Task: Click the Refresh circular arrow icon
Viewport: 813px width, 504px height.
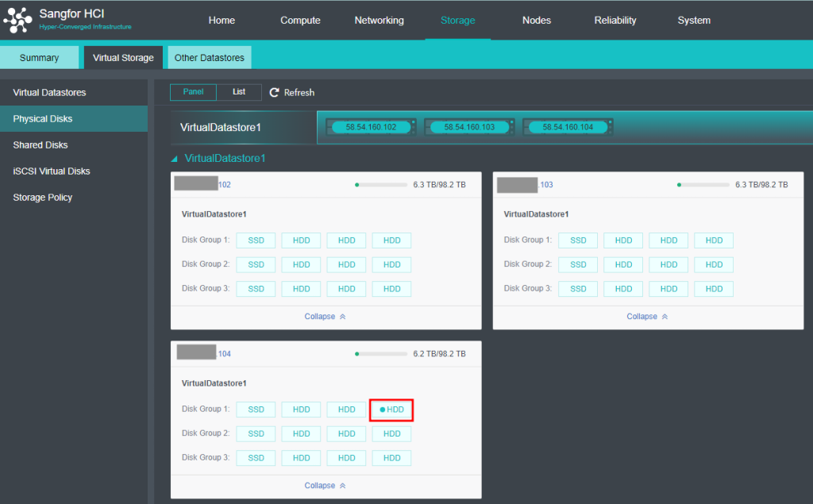Action: pos(274,92)
